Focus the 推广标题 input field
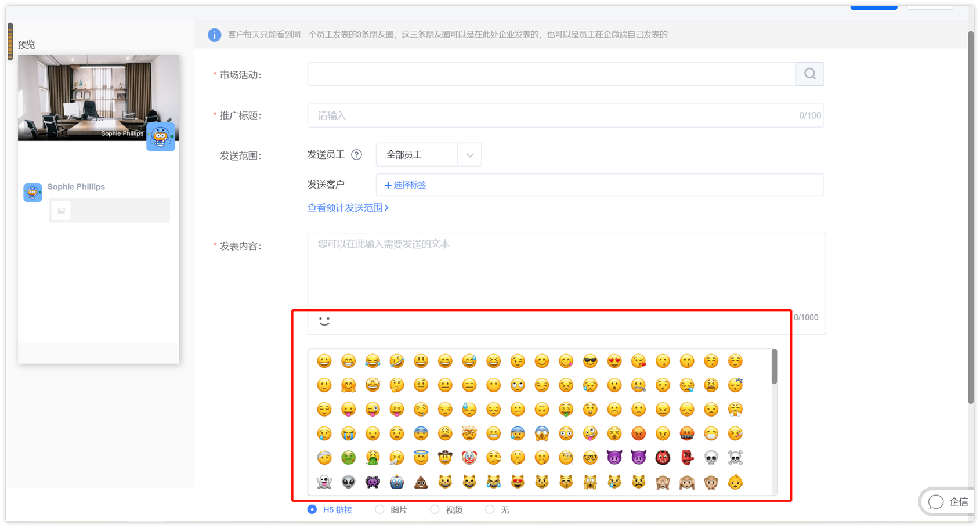Image resolution: width=980 pixels, height=528 pixels. tap(566, 115)
